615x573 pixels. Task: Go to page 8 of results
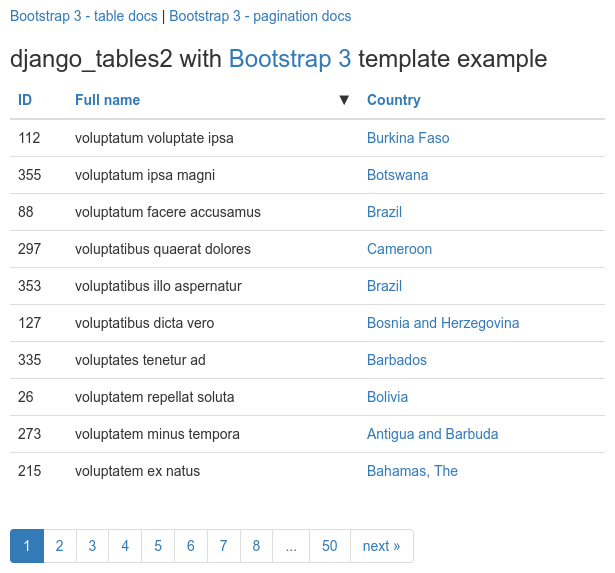click(x=256, y=546)
